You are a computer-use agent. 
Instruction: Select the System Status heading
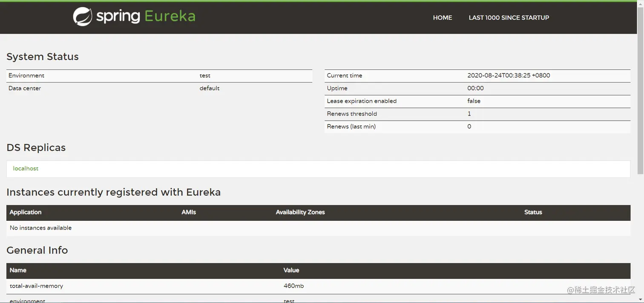click(x=43, y=57)
